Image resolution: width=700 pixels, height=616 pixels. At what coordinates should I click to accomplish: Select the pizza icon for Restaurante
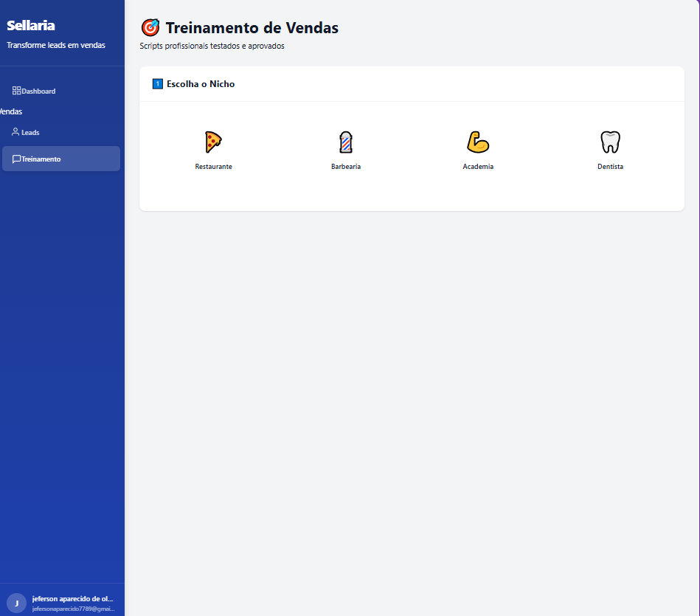(213, 142)
